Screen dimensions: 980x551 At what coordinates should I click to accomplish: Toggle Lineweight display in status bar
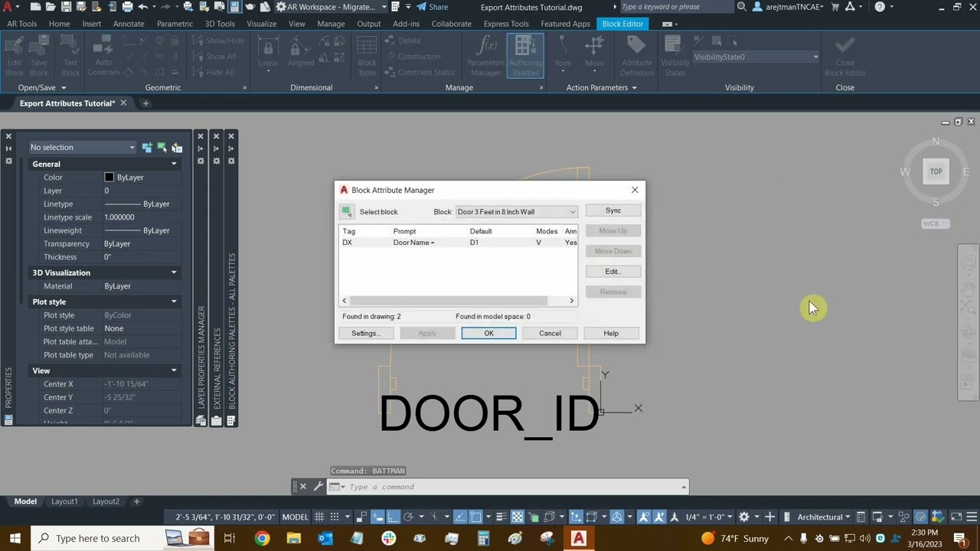tap(501, 517)
